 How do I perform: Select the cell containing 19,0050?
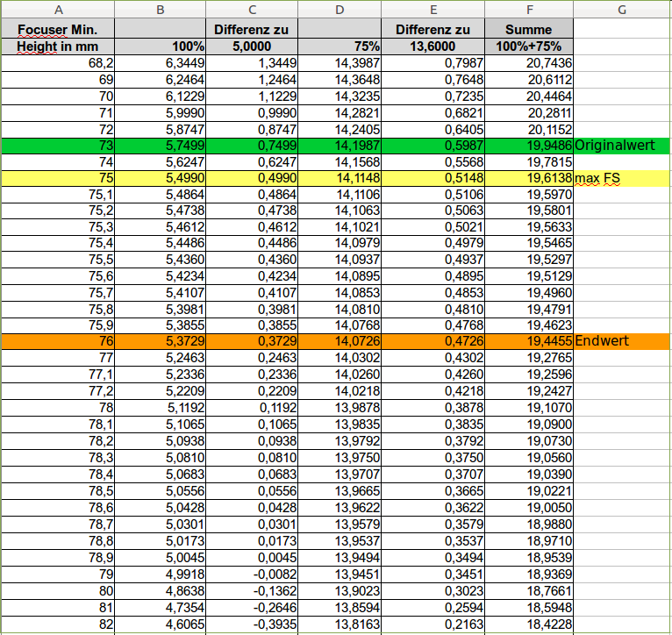tap(529, 508)
